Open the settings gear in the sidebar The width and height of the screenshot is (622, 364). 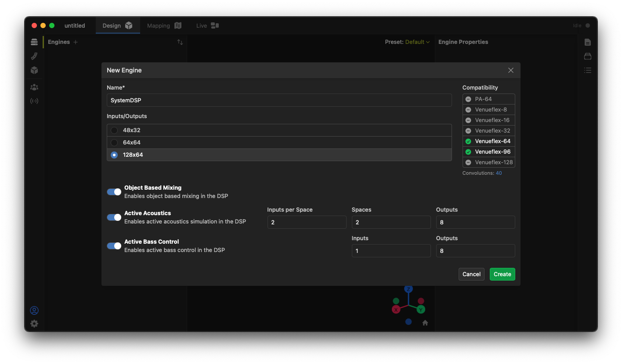tap(34, 324)
